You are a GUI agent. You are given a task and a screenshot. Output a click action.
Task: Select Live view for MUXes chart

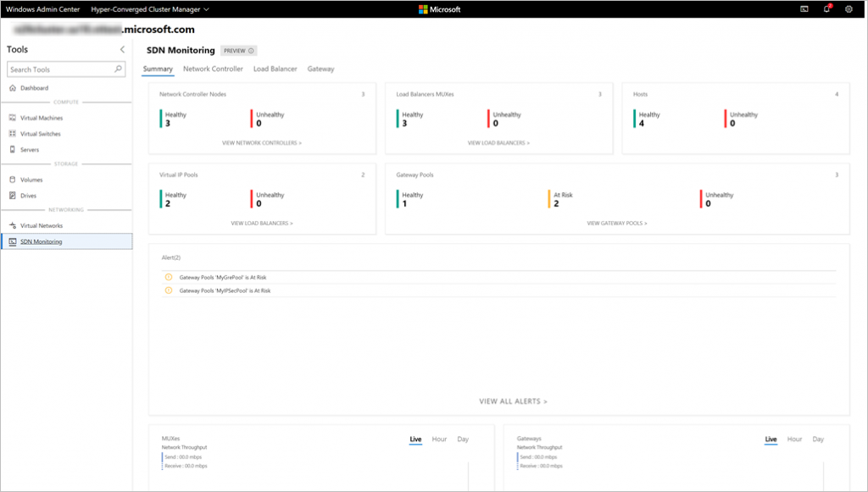[415, 439]
